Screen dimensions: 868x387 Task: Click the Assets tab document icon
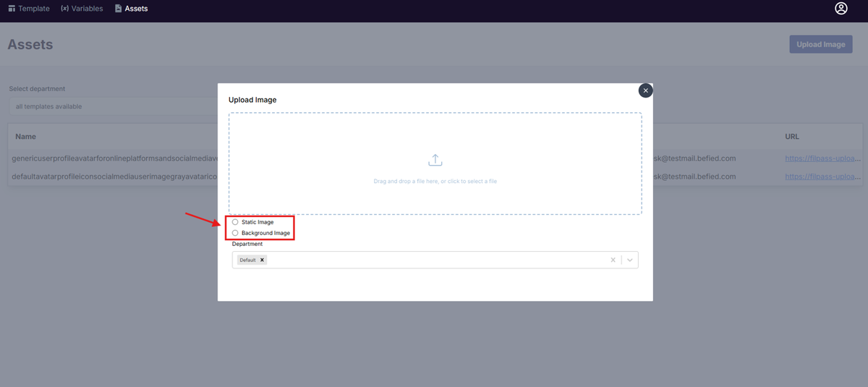[118, 9]
